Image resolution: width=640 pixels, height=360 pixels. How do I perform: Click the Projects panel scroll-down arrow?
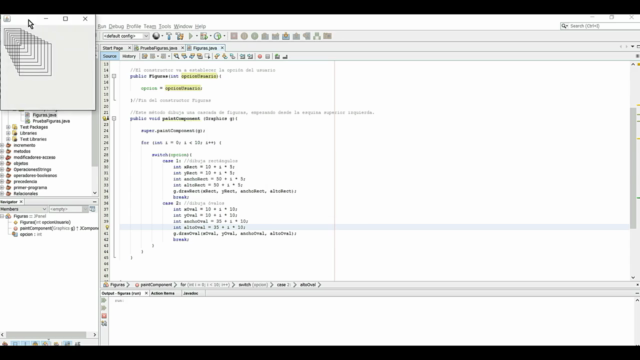point(95,193)
